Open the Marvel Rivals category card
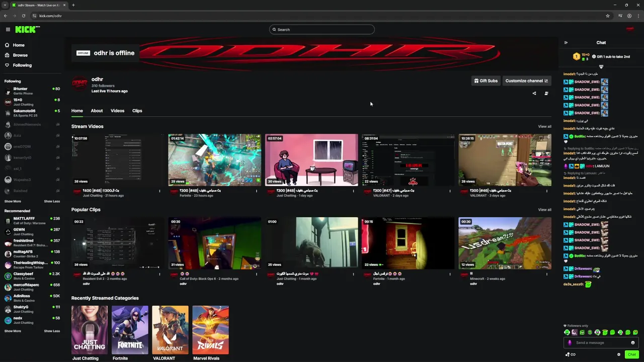Screen dimensions: 644x362 [210, 330]
